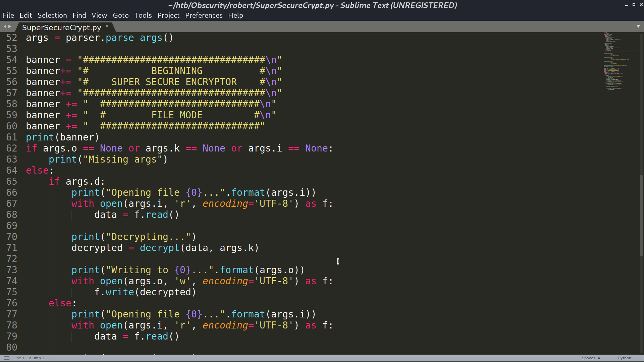Viewport: 644px width, 362px height.
Task: Open the View menu
Action: [x=99, y=15]
